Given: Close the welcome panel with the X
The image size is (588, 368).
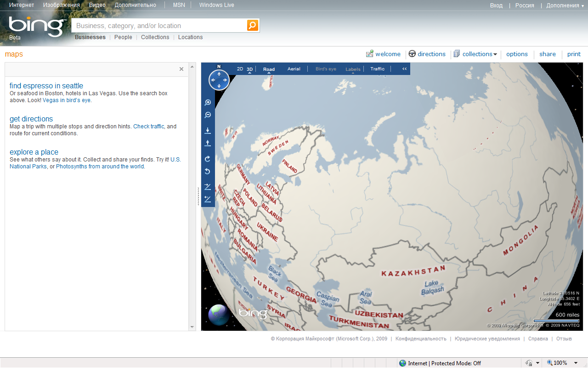Looking at the screenshot, I should (181, 69).
